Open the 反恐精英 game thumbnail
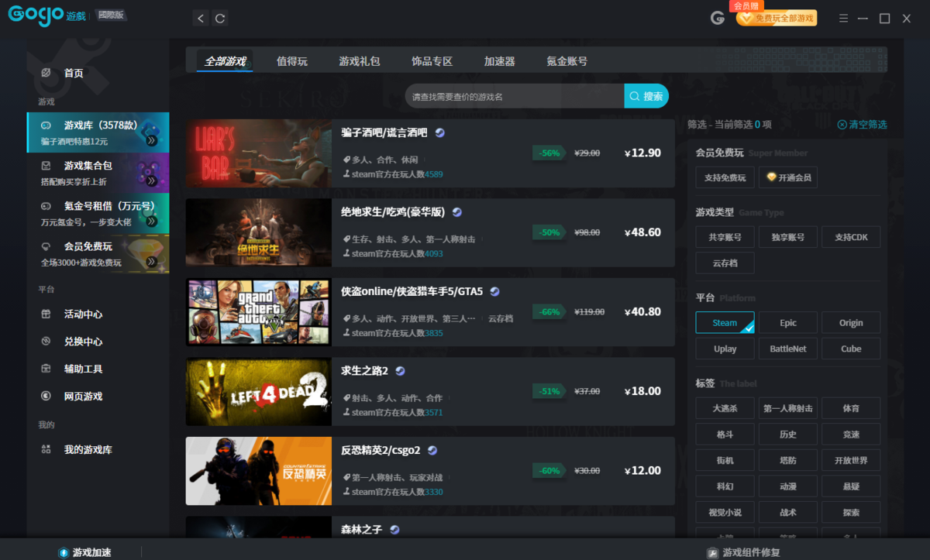This screenshot has width=930, height=560. 259,471
